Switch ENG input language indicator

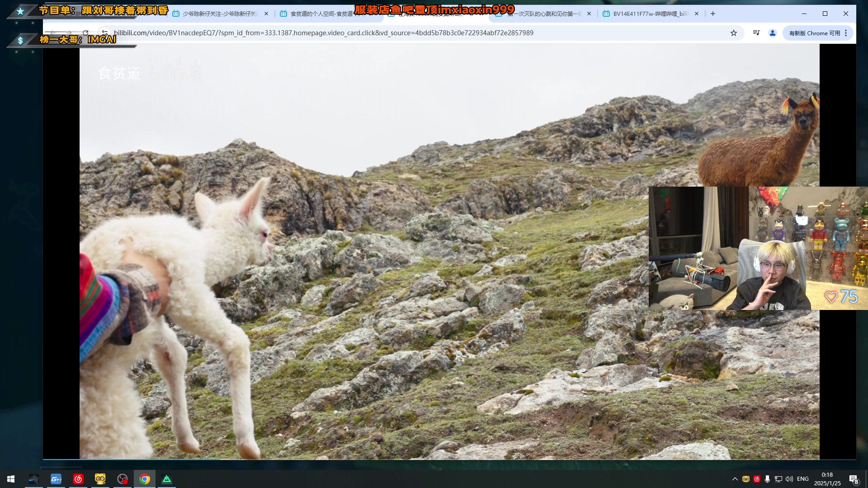(803, 479)
